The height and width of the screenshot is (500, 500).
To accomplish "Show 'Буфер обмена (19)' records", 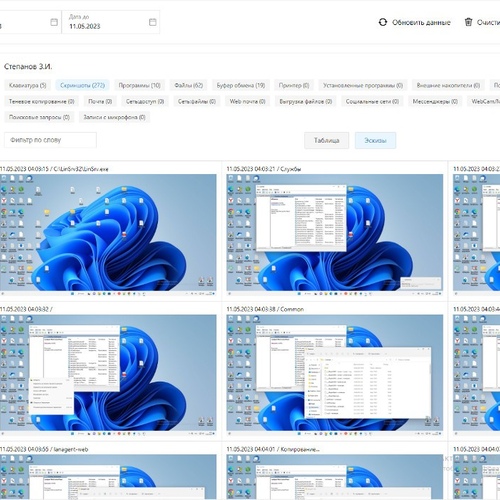I will [241, 85].
